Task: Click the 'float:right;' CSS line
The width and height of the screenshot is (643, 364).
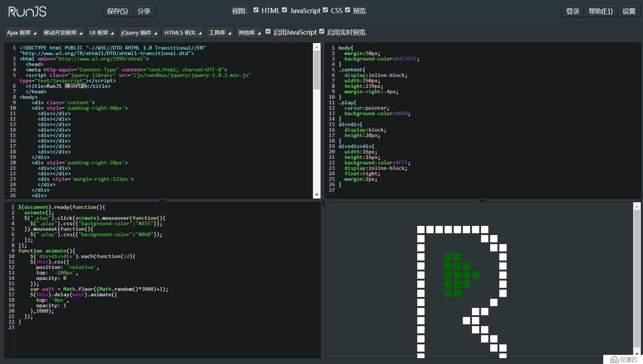Action: [x=363, y=173]
